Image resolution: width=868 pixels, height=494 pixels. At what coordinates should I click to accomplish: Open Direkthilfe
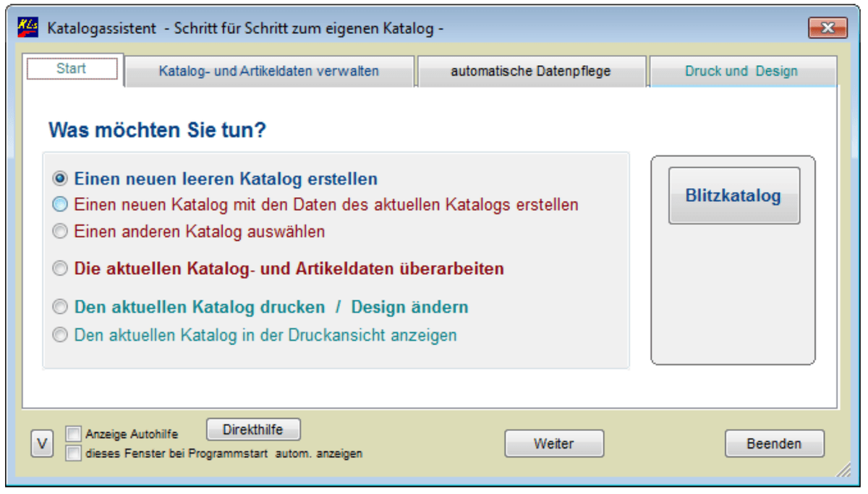click(x=253, y=430)
